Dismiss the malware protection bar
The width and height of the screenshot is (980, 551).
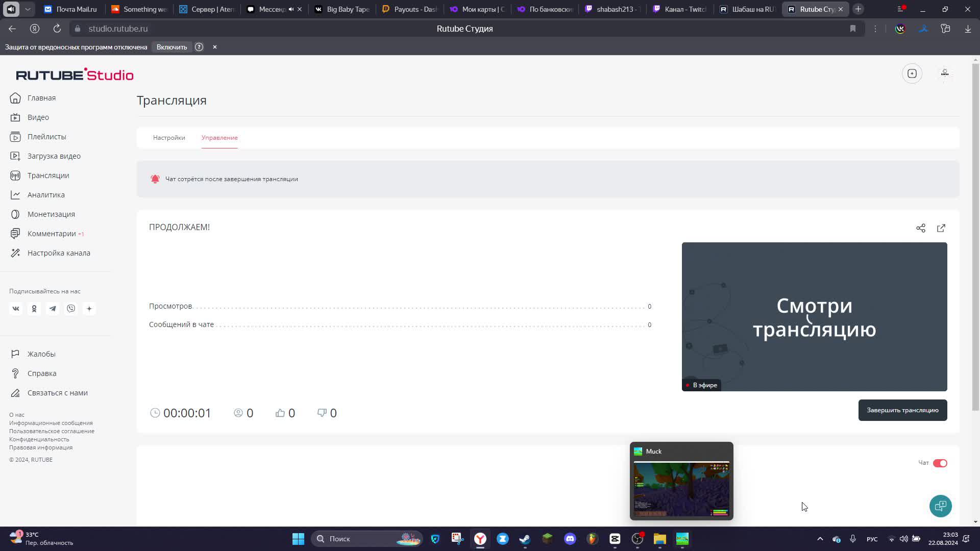pyautogui.click(x=215, y=47)
